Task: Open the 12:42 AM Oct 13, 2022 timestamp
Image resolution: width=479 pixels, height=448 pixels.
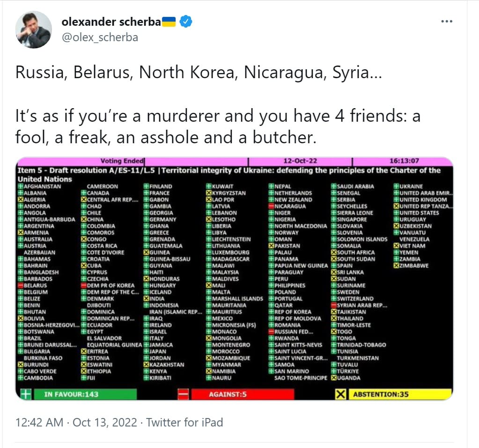Action: point(76,422)
